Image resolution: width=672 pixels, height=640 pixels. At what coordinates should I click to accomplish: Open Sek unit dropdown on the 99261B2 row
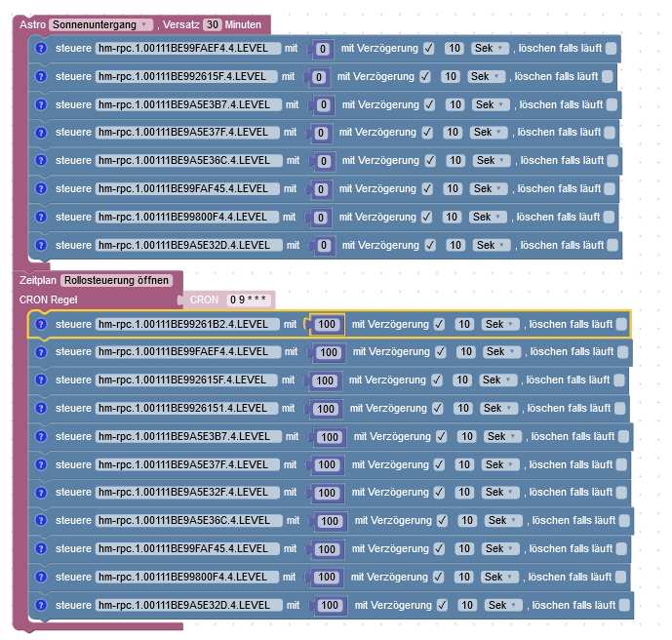500,325
